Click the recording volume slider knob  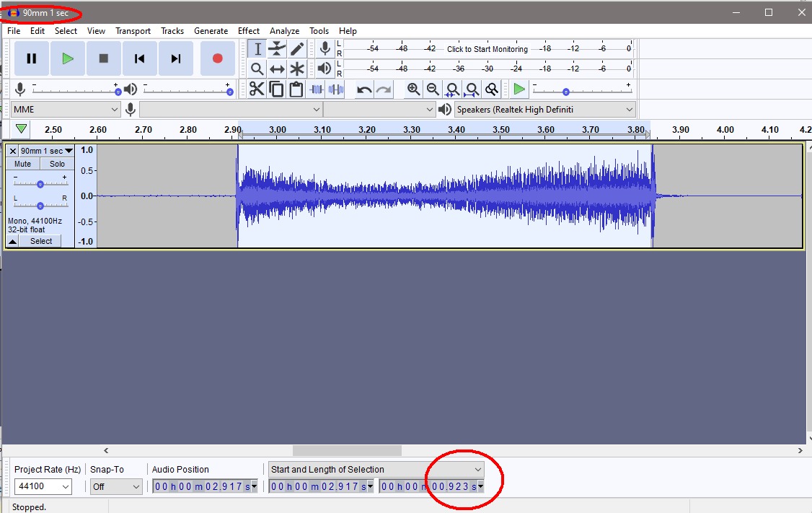pos(118,92)
